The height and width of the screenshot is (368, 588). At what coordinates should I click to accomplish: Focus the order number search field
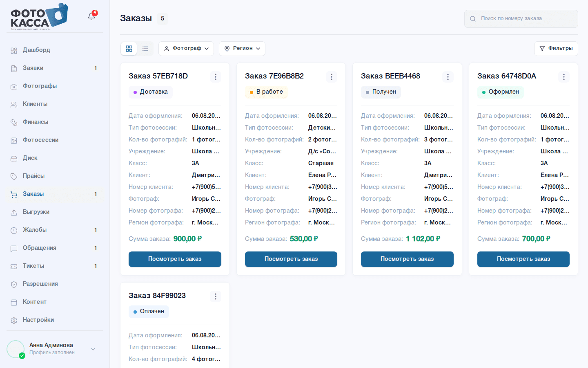(521, 19)
